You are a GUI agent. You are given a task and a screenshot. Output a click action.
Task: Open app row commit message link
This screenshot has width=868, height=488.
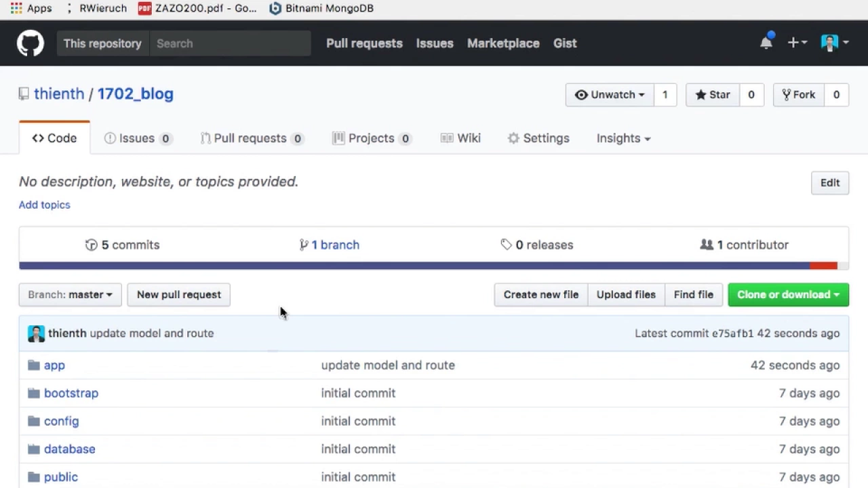[388, 365]
